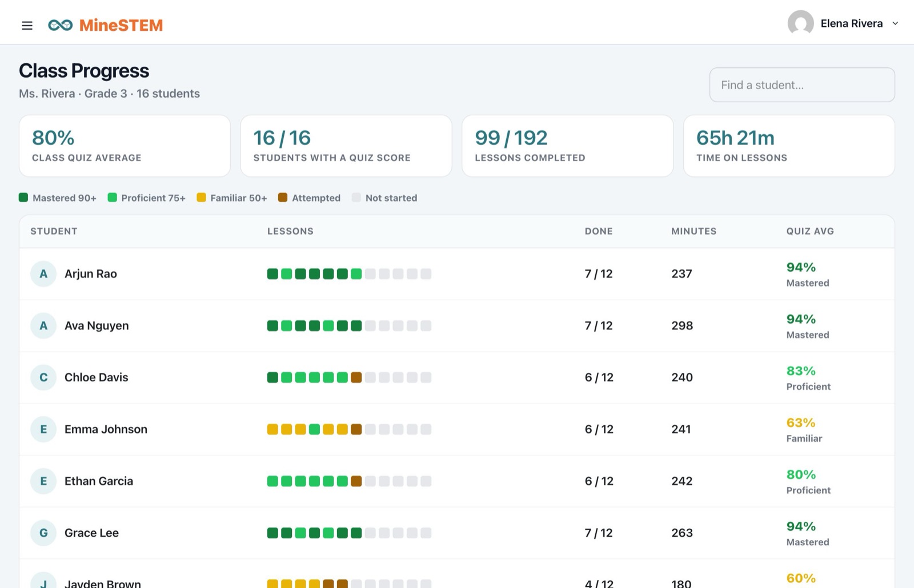Screen dimensions: 914x588
Task: Open the Time on Lessons card
Action: (789, 146)
